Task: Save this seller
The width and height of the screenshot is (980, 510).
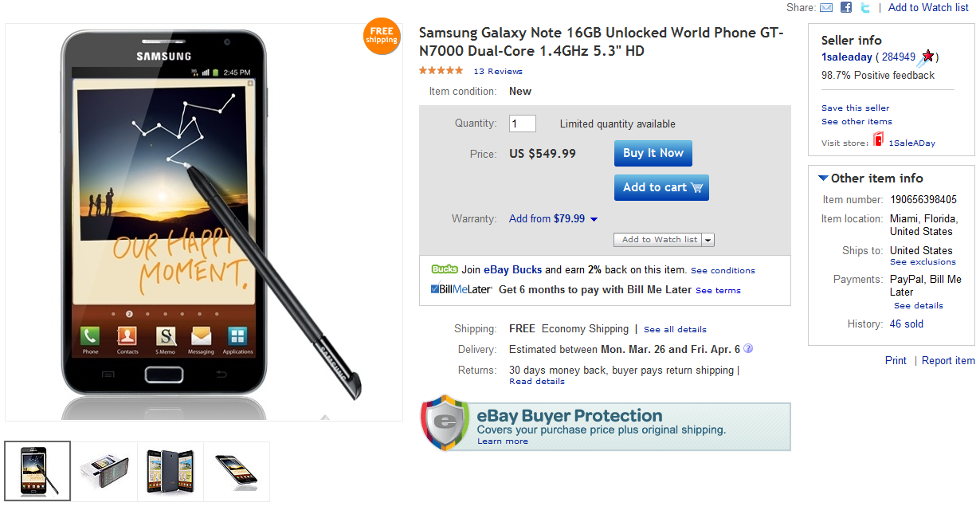Action: (x=854, y=108)
